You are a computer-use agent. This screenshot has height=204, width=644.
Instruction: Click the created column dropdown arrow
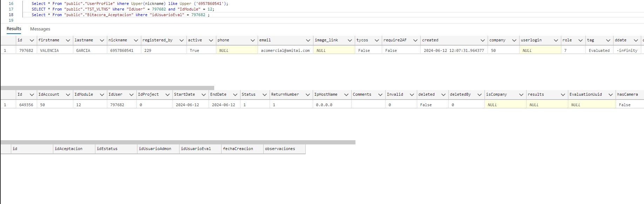pyautogui.click(x=483, y=40)
